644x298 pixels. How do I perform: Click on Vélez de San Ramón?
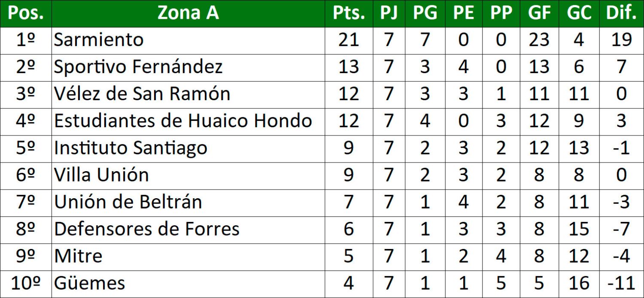point(142,94)
